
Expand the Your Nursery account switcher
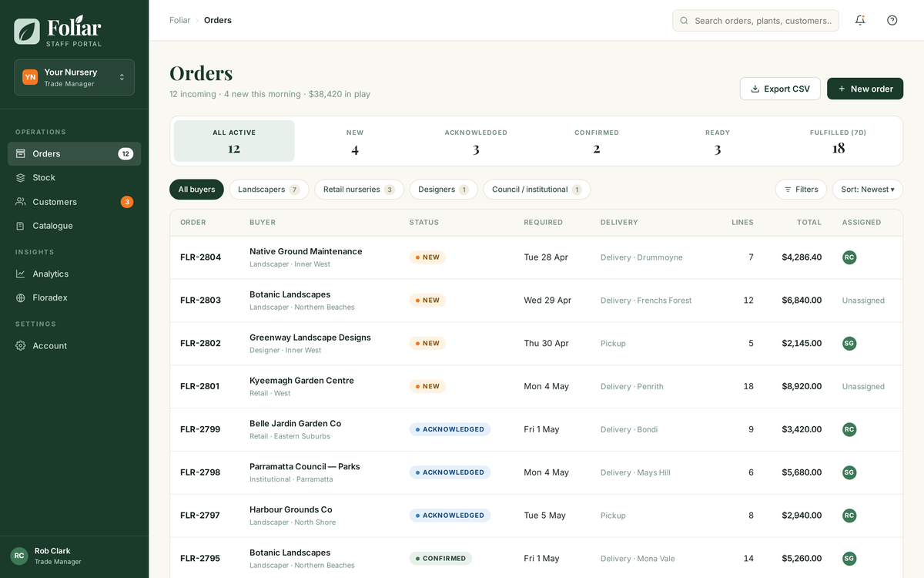tap(74, 77)
